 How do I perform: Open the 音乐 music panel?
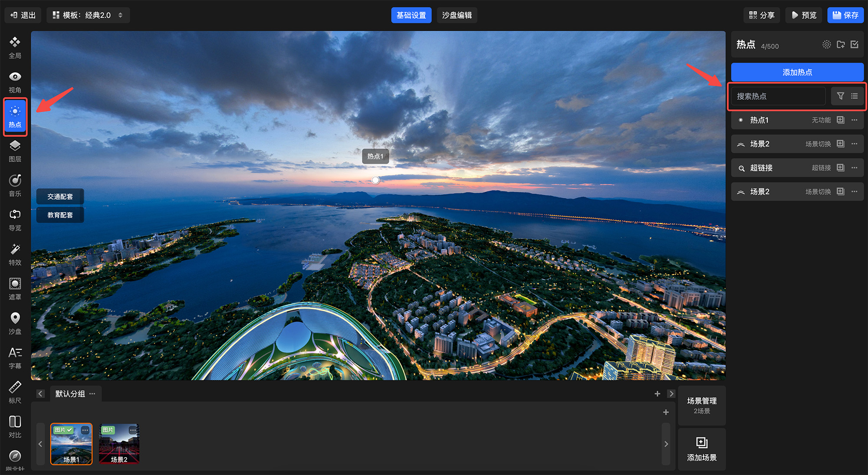click(x=15, y=185)
